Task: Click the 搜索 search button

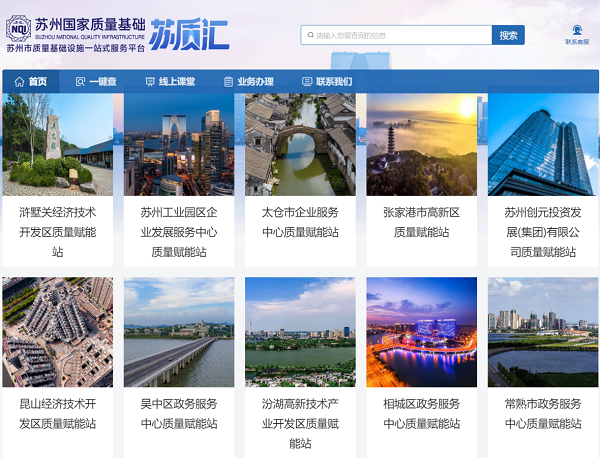Action: tap(508, 35)
